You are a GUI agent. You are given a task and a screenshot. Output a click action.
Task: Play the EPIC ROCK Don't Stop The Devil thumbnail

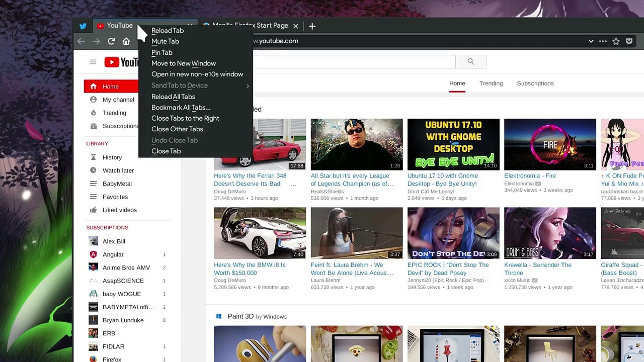(x=453, y=233)
